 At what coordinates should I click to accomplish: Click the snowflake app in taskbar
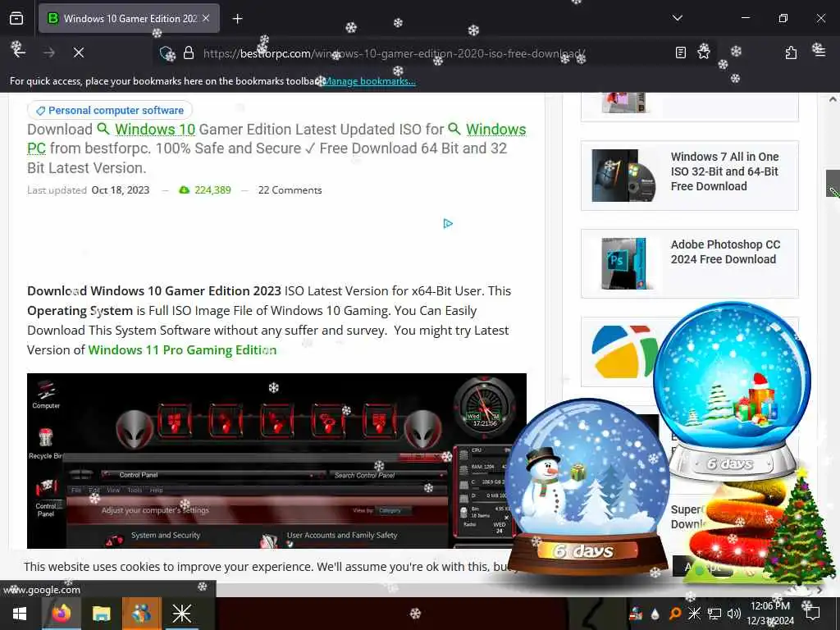tap(181, 614)
